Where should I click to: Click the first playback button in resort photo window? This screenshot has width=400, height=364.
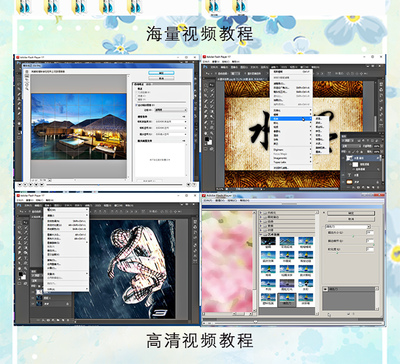(20, 185)
